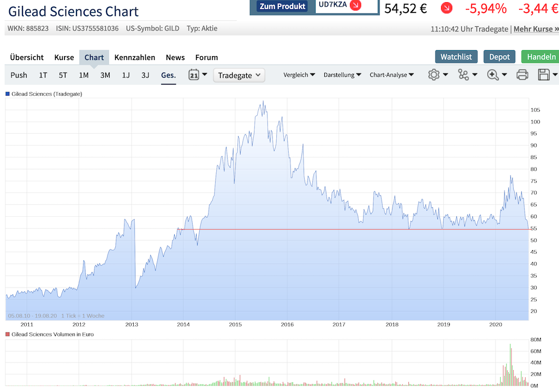Enable Push live quote updates

19,75
